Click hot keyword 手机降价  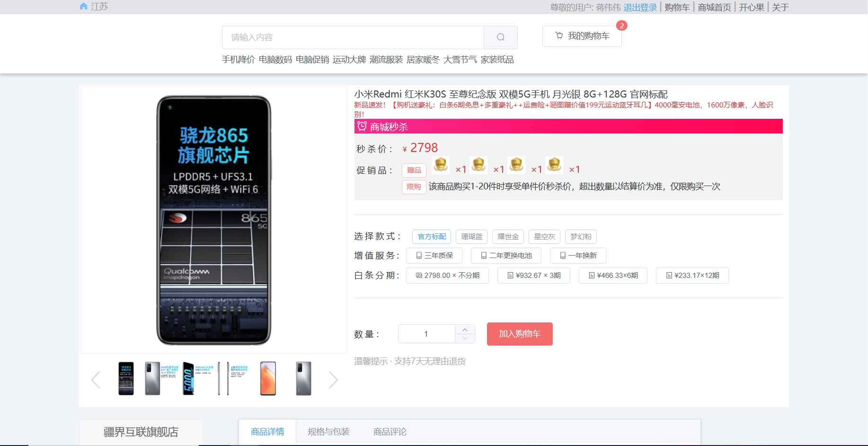coord(239,60)
